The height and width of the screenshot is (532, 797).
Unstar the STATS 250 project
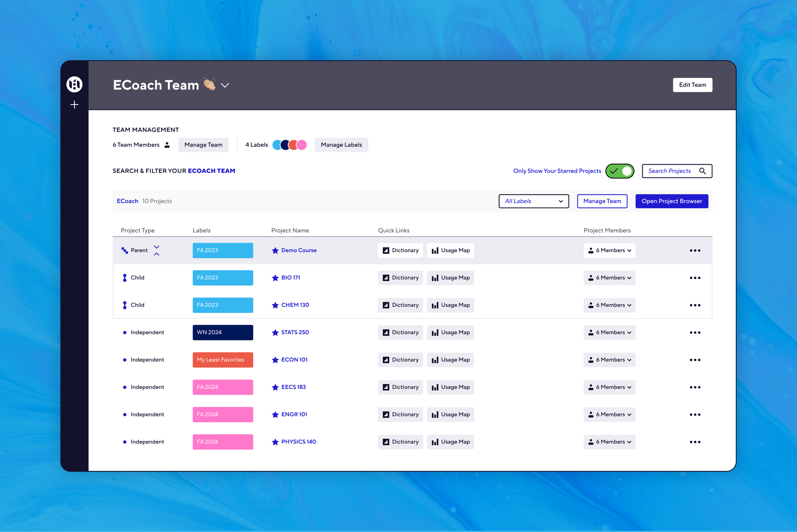(275, 333)
